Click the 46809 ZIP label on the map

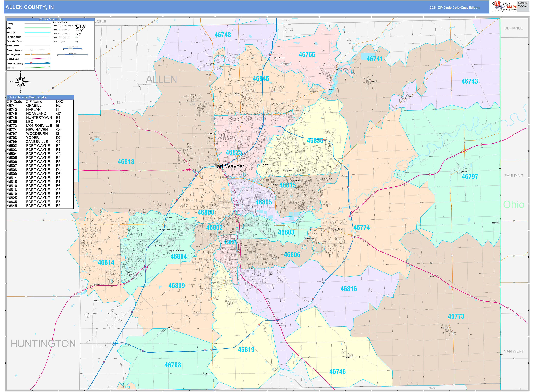pos(176,286)
